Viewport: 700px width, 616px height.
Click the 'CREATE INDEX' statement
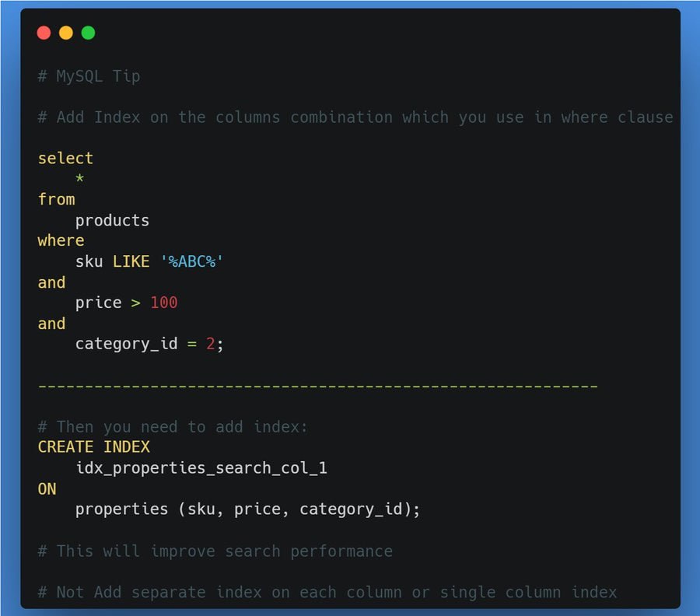pyautogui.click(x=94, y=446)
